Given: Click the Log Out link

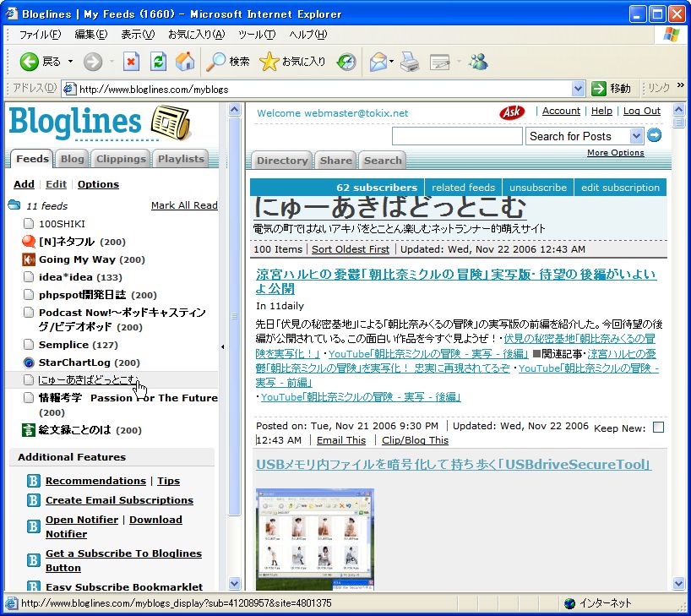Looking at the screenshot, I should 642,111.
